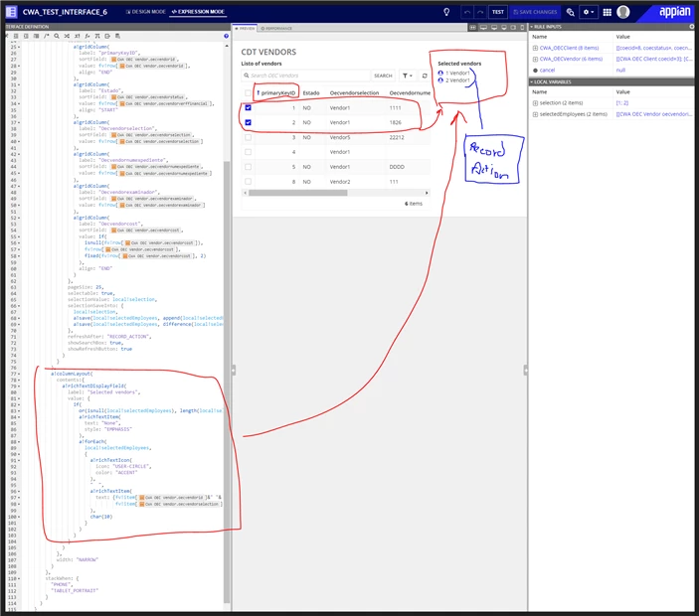Uncheck the row 1 Vendor1 1111 checkbox

248,107
